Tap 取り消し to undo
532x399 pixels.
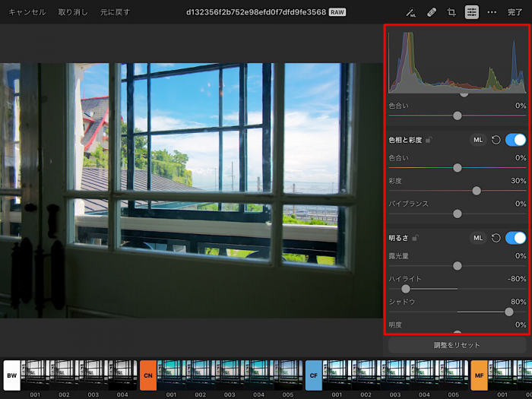pos(73,13)
